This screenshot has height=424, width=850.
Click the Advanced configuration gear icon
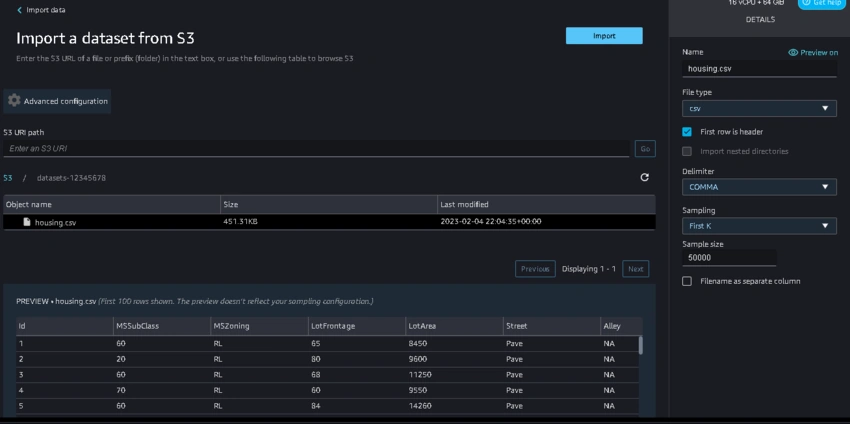14,101
